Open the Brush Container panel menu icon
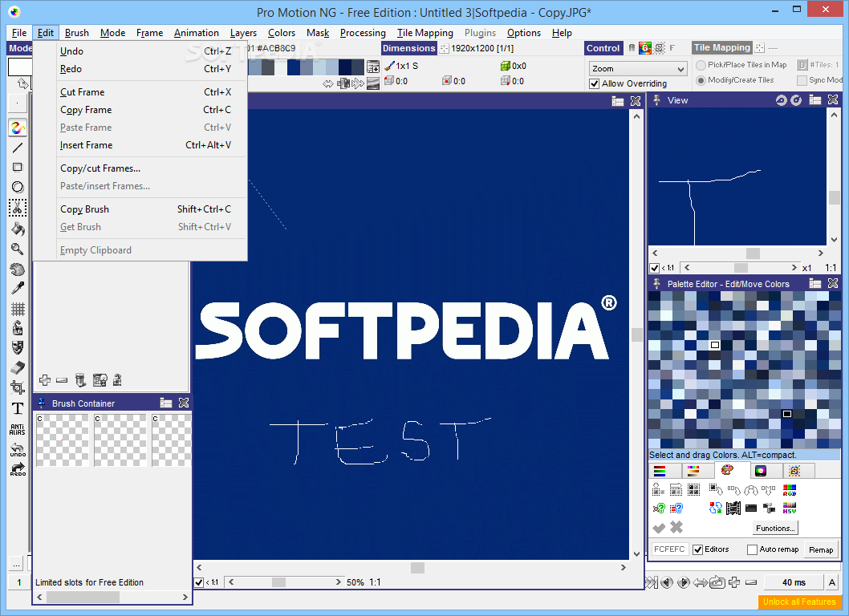The width and height of the screenshot is (849, 616). coord(165,403)
